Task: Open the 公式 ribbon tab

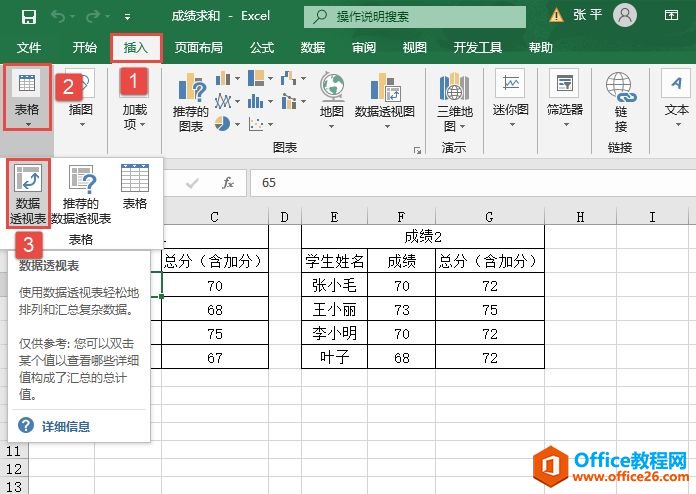Action: pos(262,47)
